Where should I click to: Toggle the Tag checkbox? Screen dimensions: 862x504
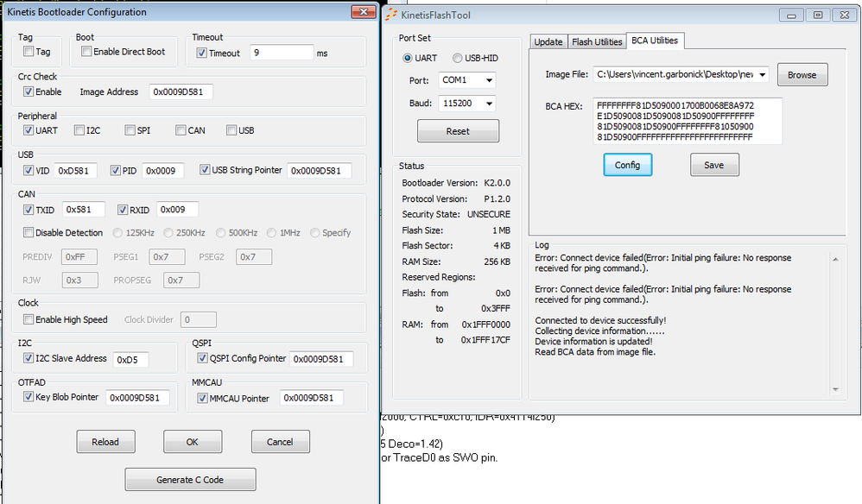(x=29, y=51)
